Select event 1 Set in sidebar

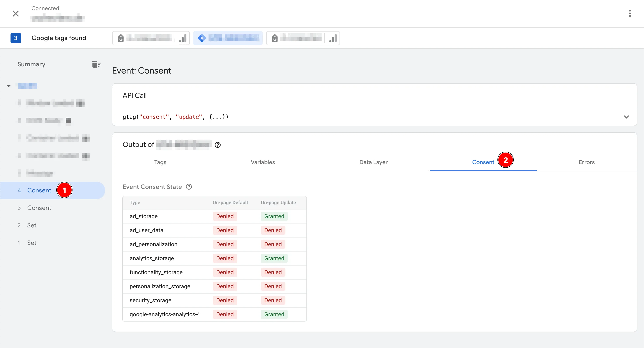point(32,243)
